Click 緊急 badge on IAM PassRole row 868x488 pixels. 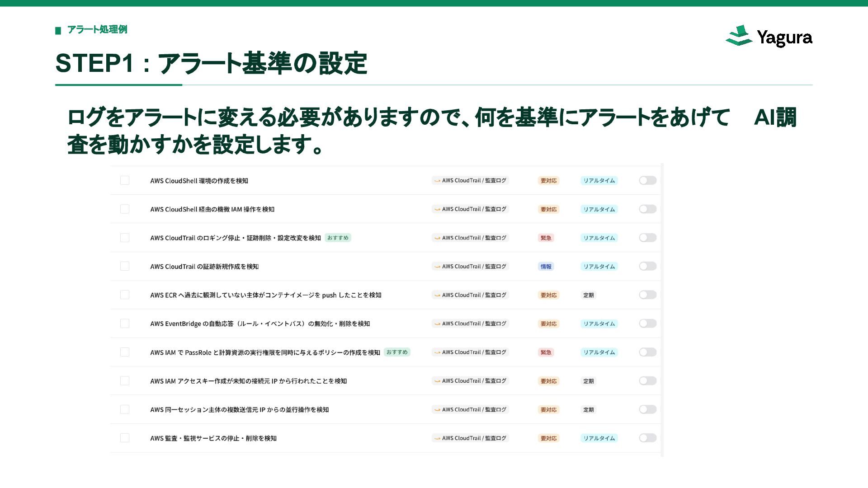tap(546, 352)
